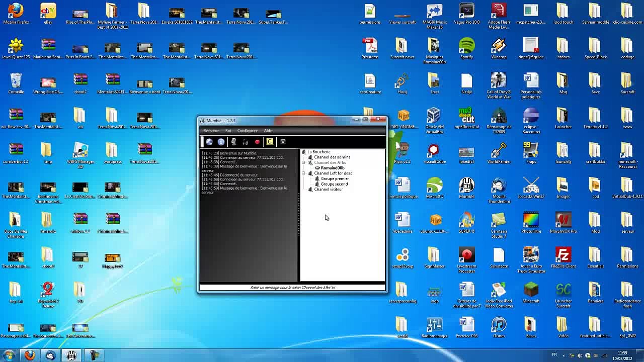Open the Serveur menu in Mumble

click(211, 131)
